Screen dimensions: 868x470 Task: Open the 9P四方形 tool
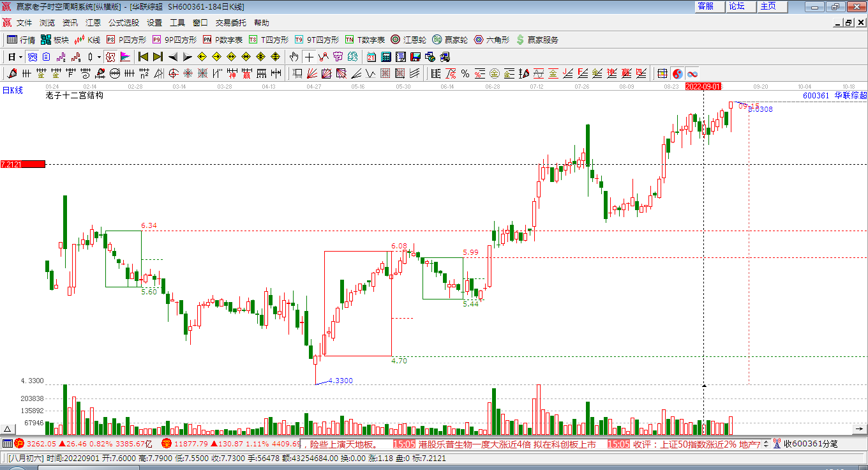(174, 40)
